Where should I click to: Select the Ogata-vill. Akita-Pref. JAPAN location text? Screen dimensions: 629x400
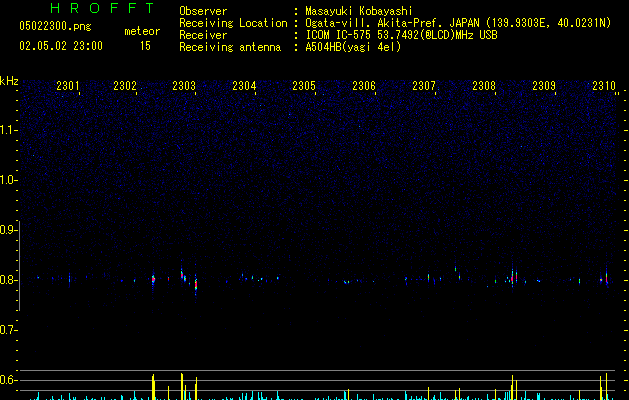[x=458, y=23]
